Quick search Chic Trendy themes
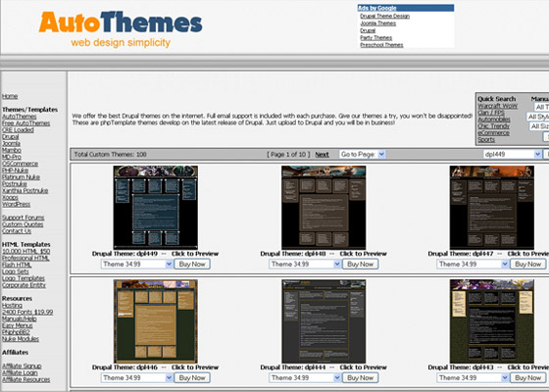This screenshot has width=549, height=392. [494, 126]
